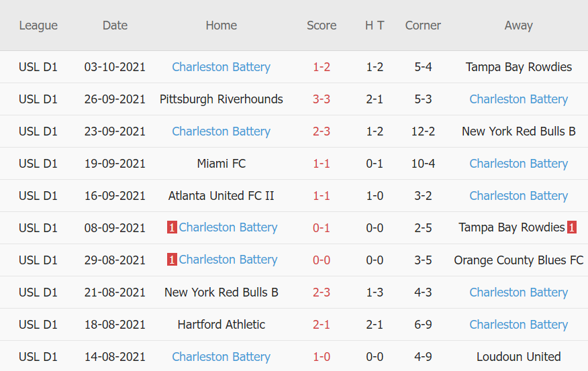Click the 0-1 score on 08-09-2021
Image resolution: width=588 pixels, height=371 pixels.
tap(322, 228)
